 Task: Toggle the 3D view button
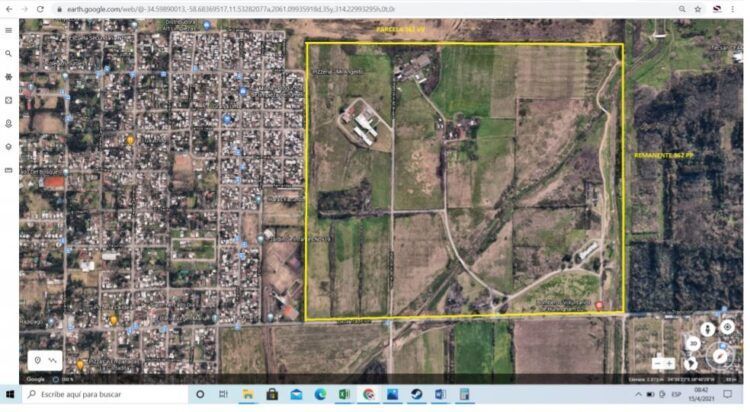tap(693, 343)
